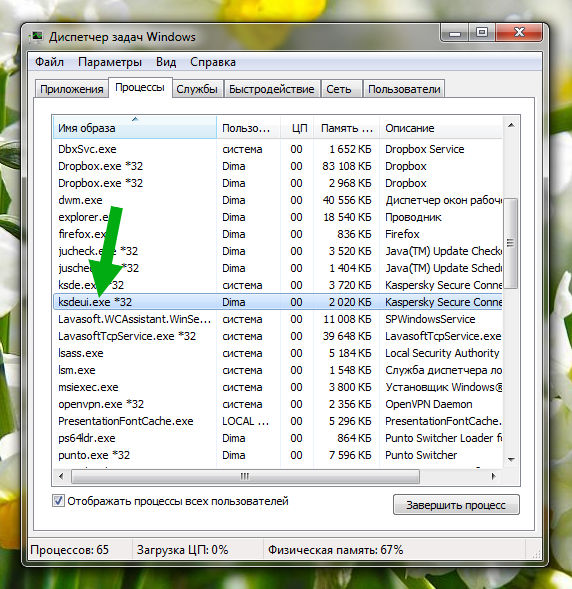Click the Task Manager title bar icon
Screen dimensions: 572x589
37,37
